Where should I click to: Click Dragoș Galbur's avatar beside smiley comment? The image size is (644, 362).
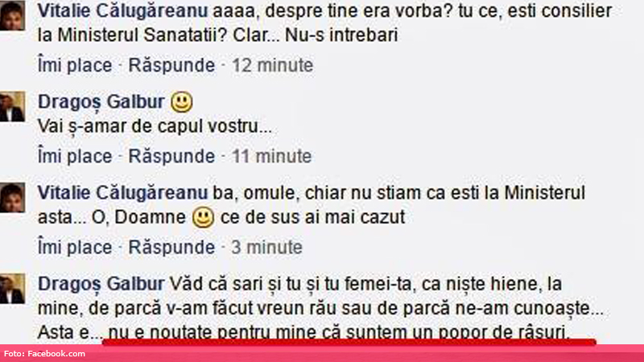12,107
